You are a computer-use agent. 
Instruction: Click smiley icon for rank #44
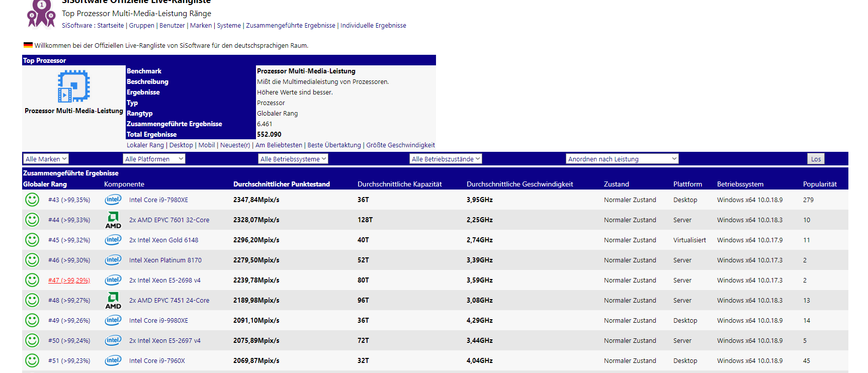(32, 220)
